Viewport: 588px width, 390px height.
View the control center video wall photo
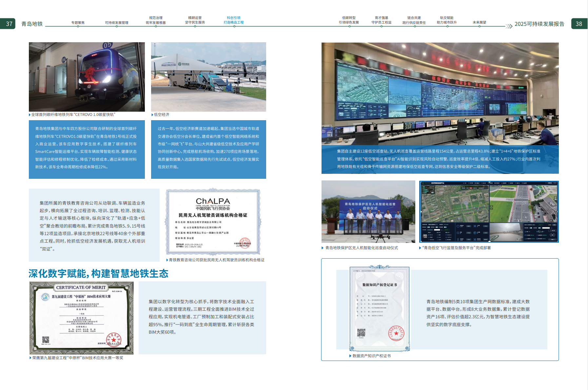click(440, 94)
